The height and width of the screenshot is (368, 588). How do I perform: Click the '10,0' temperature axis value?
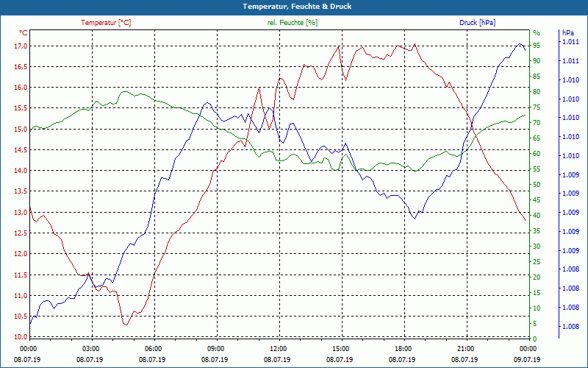21,336
